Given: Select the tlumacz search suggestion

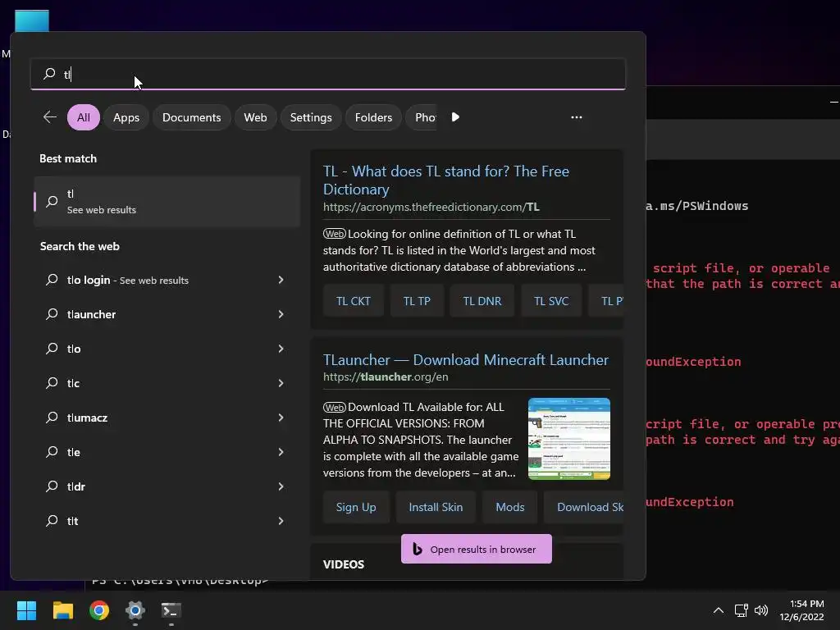Looking at the screenshot, I should pyautogui.click(x=167, y=418).
